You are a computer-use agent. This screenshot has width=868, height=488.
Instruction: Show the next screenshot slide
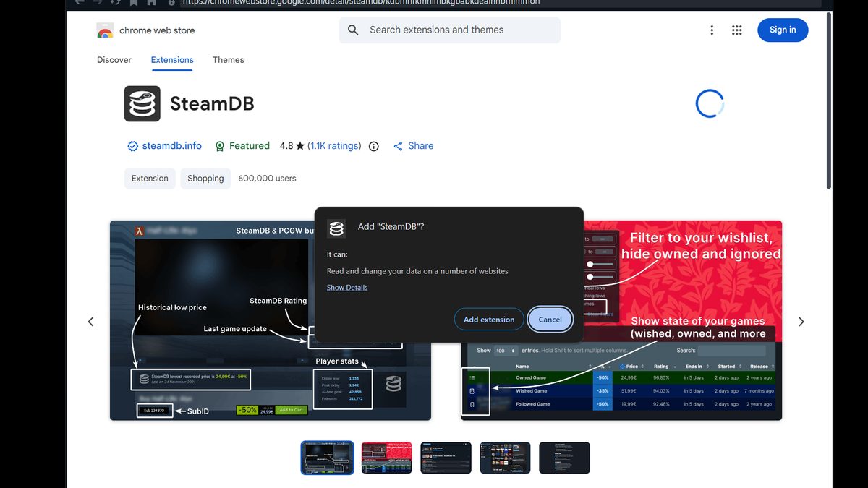point(801,321)
